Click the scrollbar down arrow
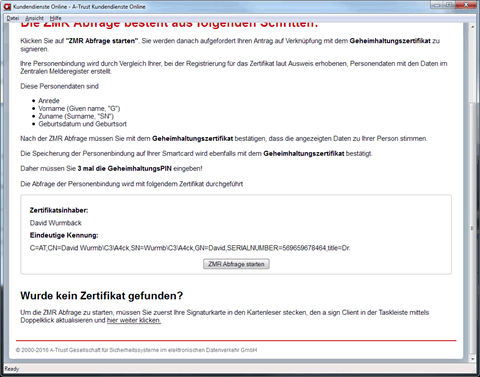This screenshot has width=480, height=377. click(472, 359)
